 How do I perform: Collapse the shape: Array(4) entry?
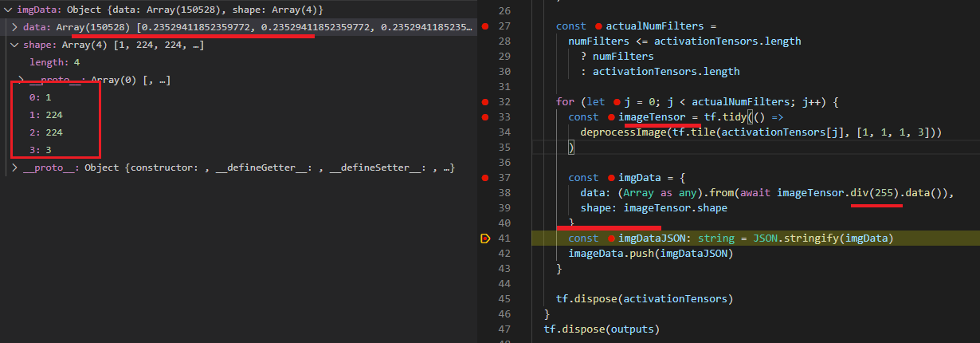click(15, 45)
